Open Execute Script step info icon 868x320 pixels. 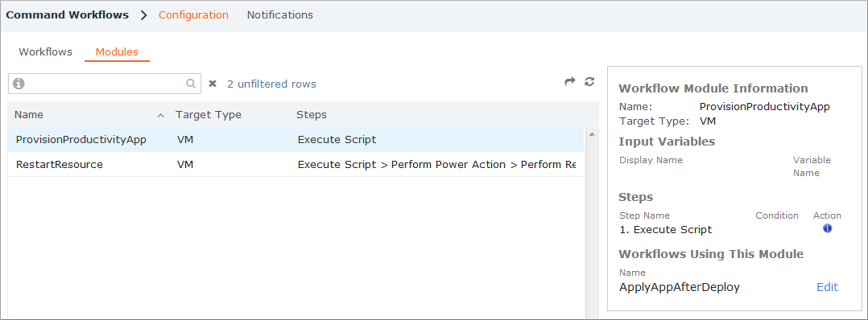tap(828, 228)
